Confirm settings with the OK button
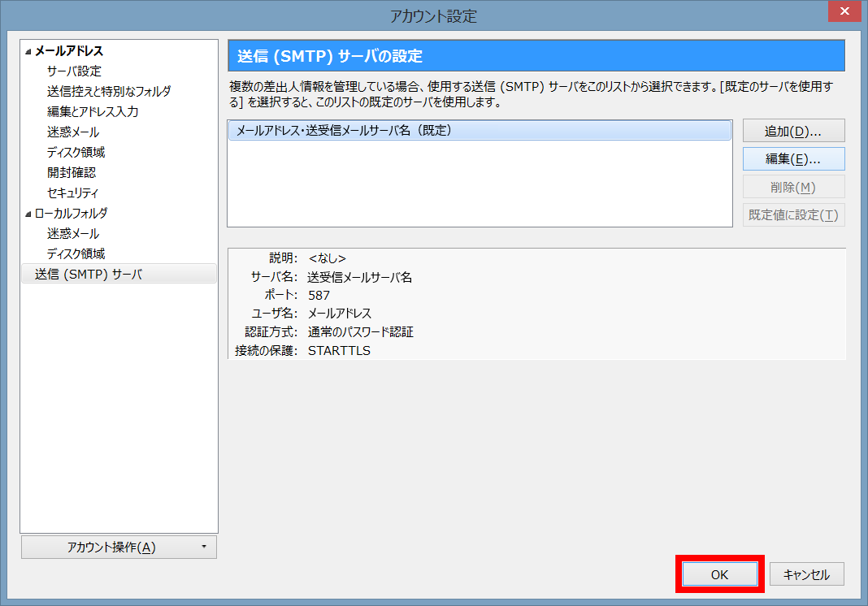This screenshot has height=606, width=868. [718, 574]
